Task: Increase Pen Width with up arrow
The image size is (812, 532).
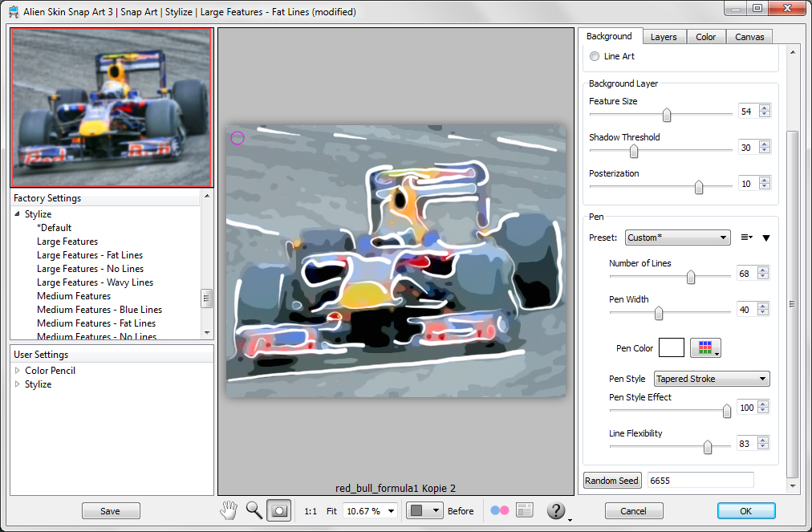Action: tap(763, 307)
